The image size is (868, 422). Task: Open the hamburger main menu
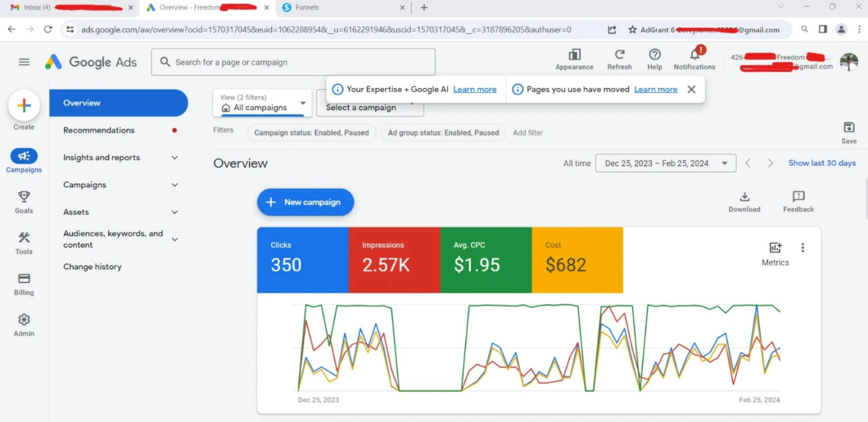24,62
